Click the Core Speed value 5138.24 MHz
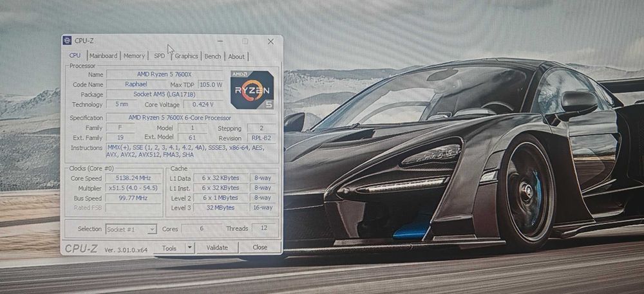This screenshot has width=644, height=294. [x=134, y=178]
